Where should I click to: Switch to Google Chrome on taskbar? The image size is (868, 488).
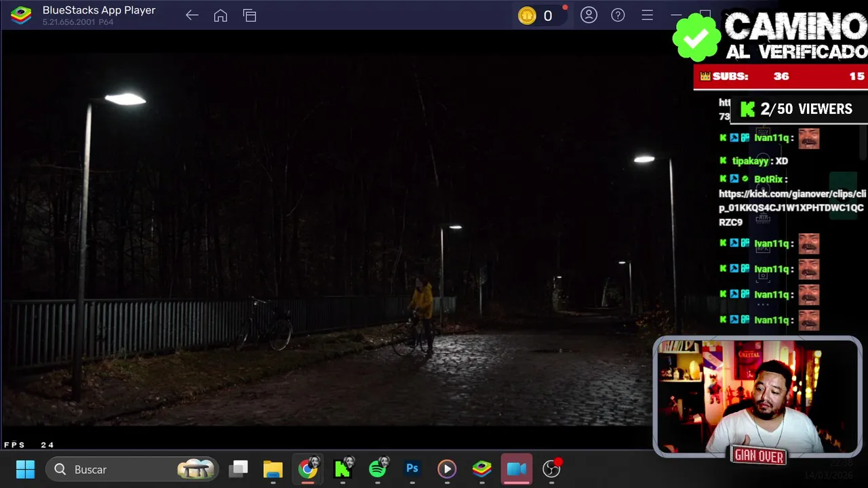coord(308,469)
